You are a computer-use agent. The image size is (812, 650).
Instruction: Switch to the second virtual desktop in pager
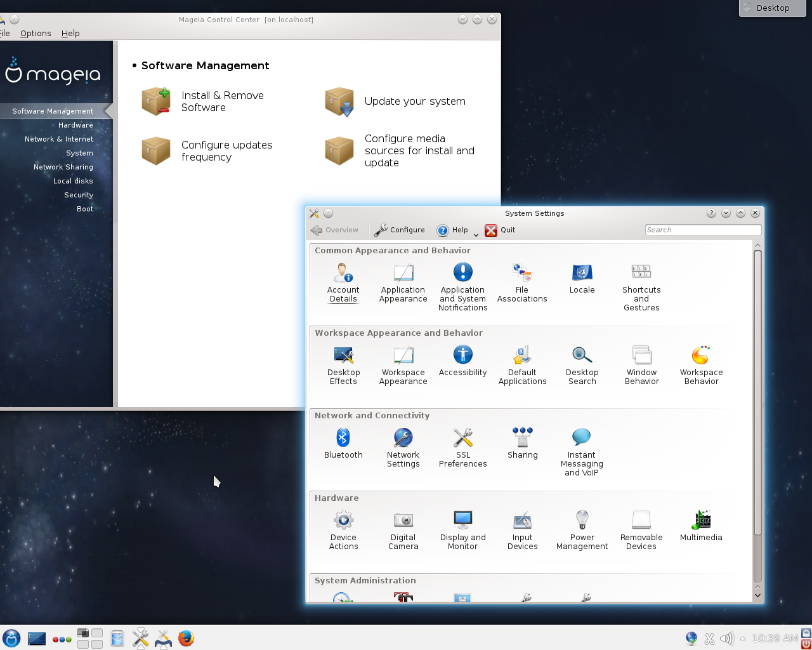pyautogui.click(x=97, y=633)
